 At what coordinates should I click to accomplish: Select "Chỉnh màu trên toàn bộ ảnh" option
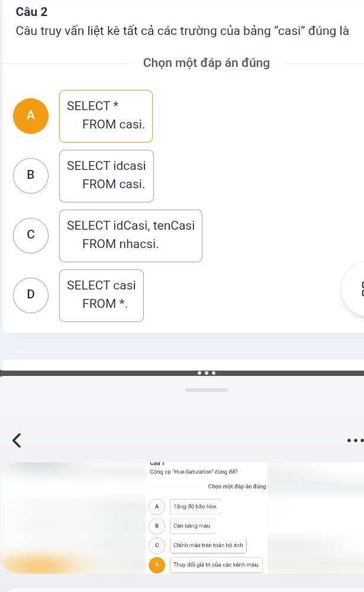pos(208,545)
